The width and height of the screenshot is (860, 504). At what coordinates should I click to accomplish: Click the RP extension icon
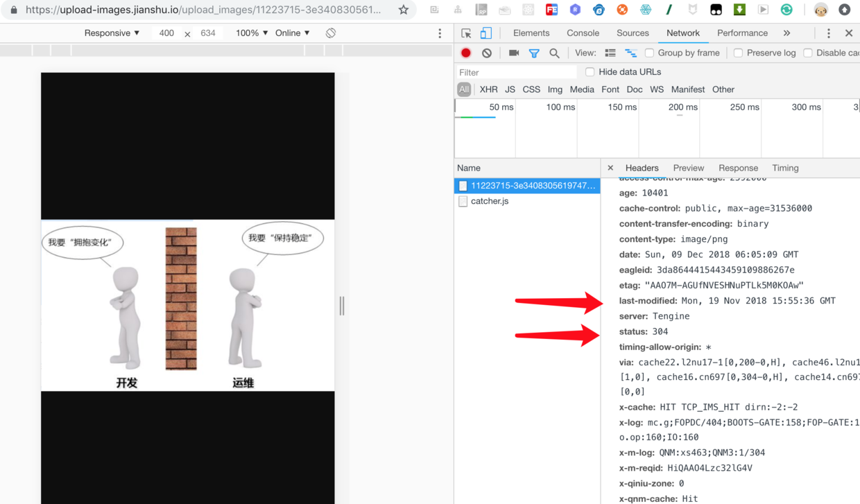(x=481, y=10)
